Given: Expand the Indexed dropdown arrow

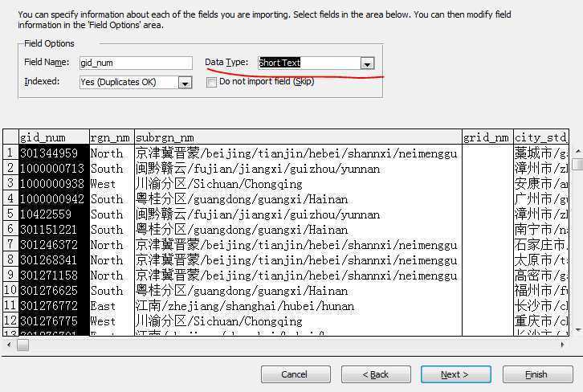Looking at the screenshot, I should click(185, 83).
